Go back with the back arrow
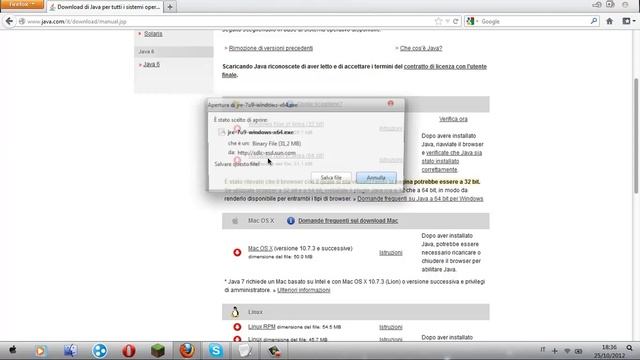The width and height of the screenshot is (640, 360). (x=9, y=21)
